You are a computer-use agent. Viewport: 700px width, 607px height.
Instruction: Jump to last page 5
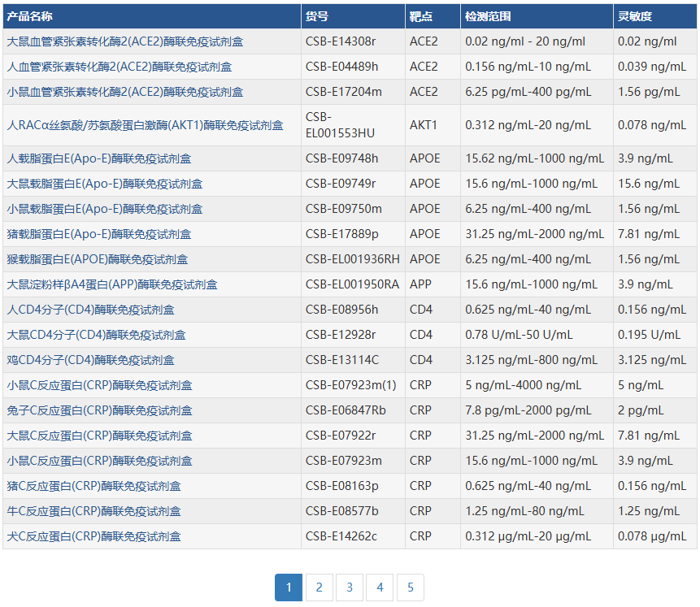coord(410,587)
